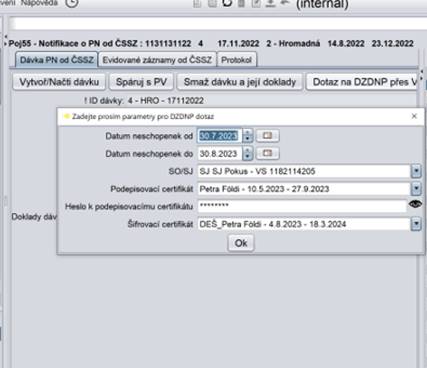This screenshot has height=368, width=427.
Task: Open calendar picker for Datum neschopenek od
Action: pyautogui.click(x=267, y=136)
